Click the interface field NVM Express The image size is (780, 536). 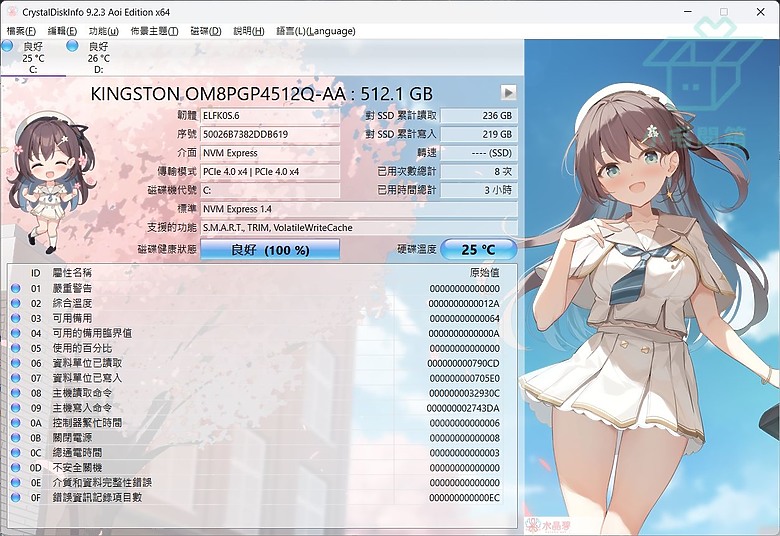270,153
